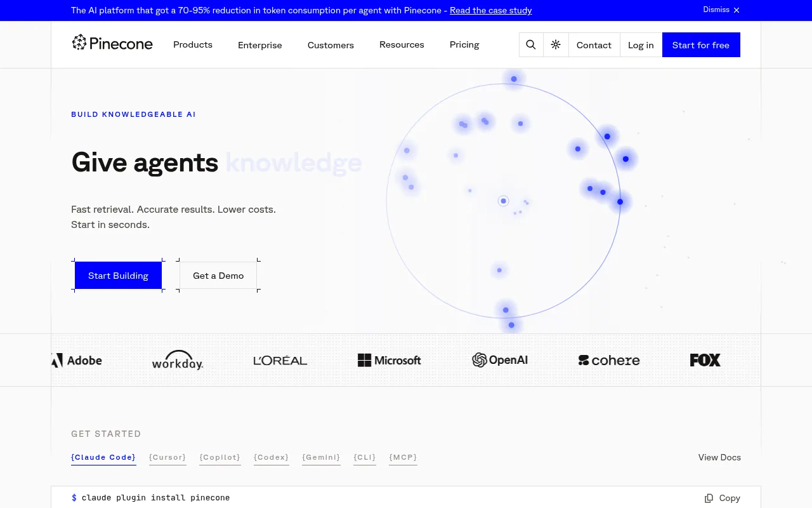Click the Microsoft logo
The image size is (812, 508).
(x=390, y=360)
